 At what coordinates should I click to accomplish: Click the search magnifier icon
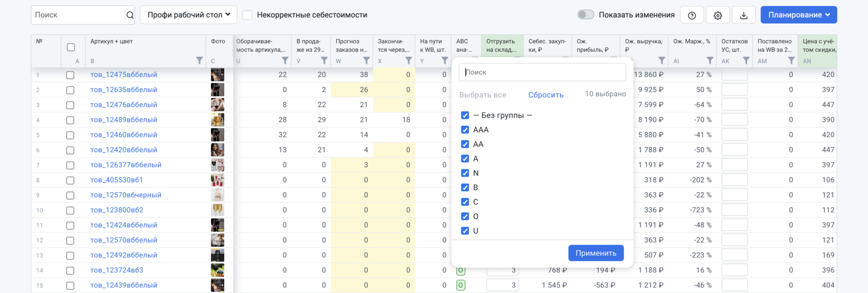(130, 15)
